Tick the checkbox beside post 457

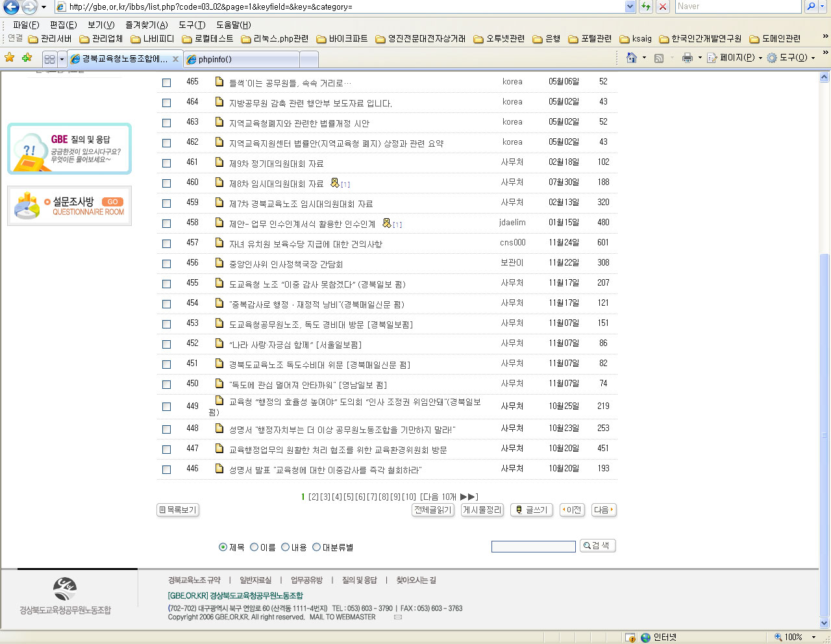coord(167,243)
